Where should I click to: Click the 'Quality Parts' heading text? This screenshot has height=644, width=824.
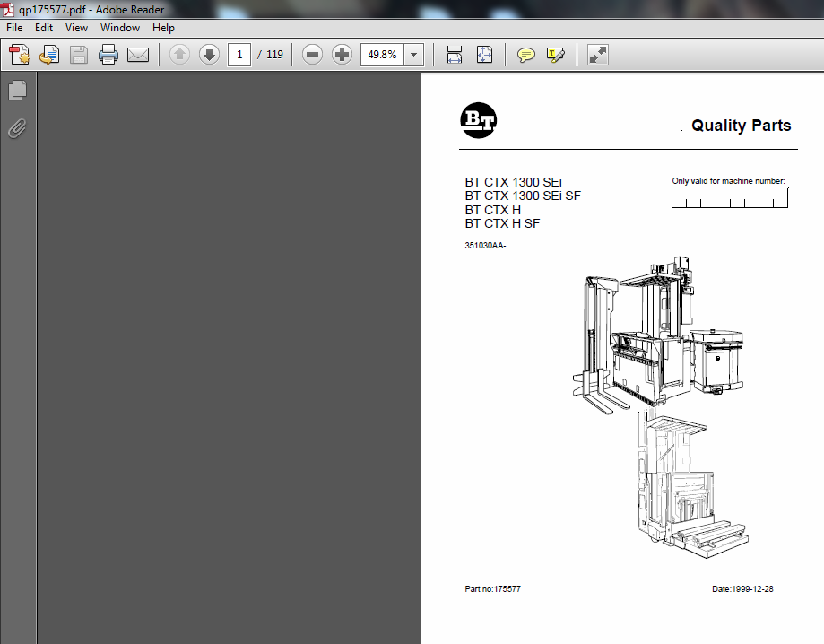(x=741, y=126)
